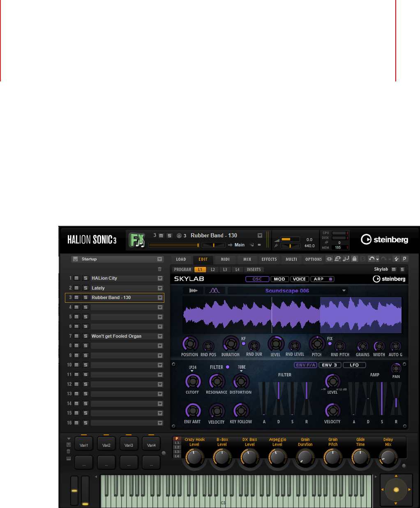Click the save icon beside trigger pads
420x508 pixels.
pyautogui.click(x=69, y=445)
